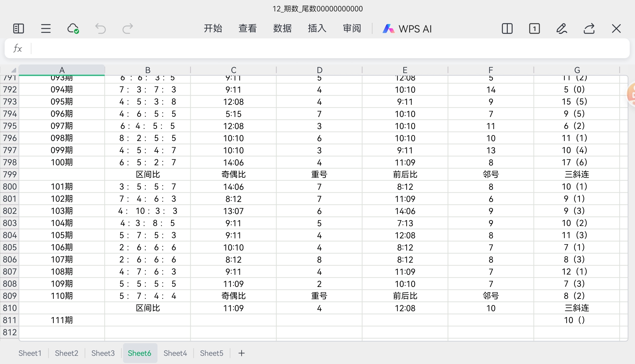
Task: Switch to the 开始 ribbon tab
Action: click(x=213, y=28)
